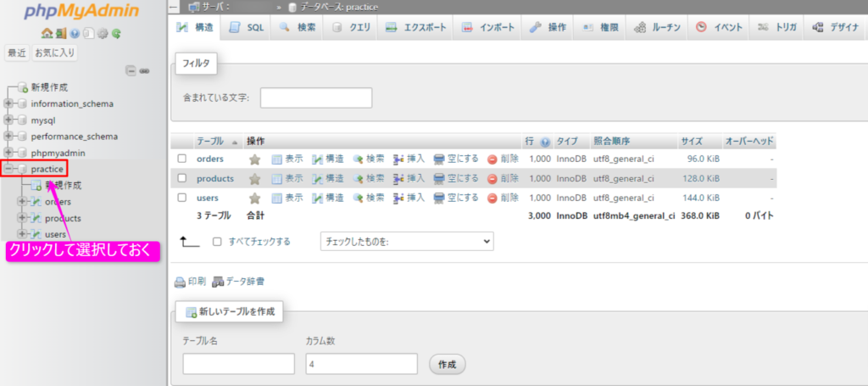Image resolution: width=868 pixels, height=386 pixels.
Task: Collapse the practice database tree node
Action: (8, 169)
